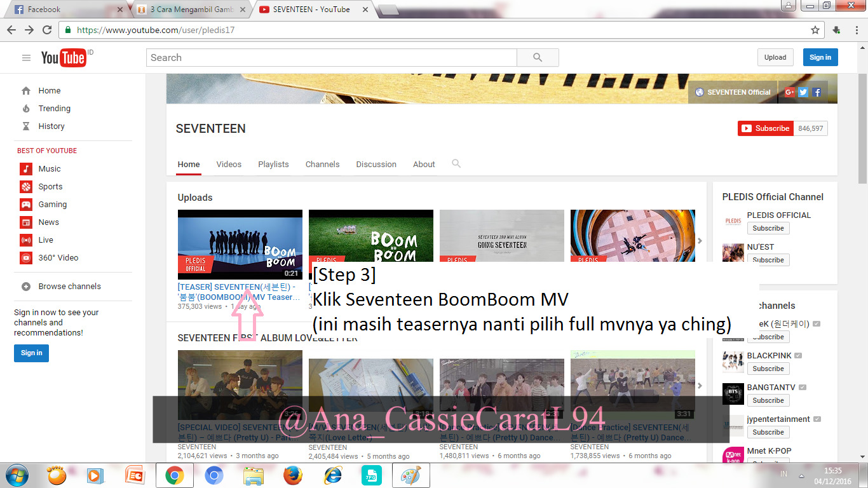This screenshot has height=488, width=868.
Task: Subscribe to BLACKPINK channel
Action: coord(768,369)
